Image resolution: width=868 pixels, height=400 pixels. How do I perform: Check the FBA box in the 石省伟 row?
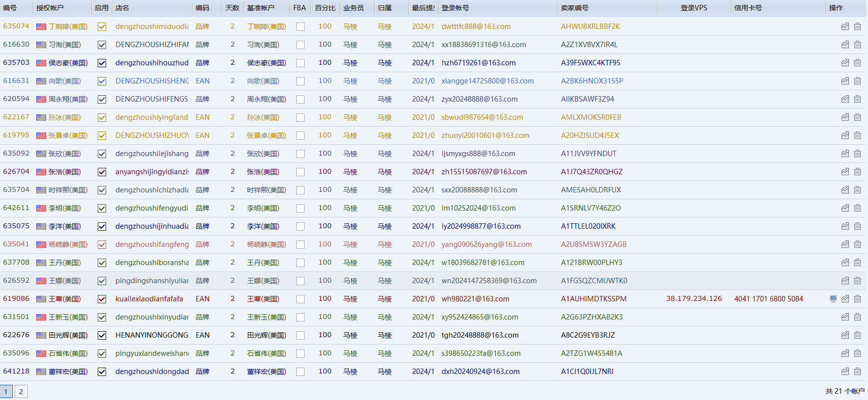click(300, 353)
